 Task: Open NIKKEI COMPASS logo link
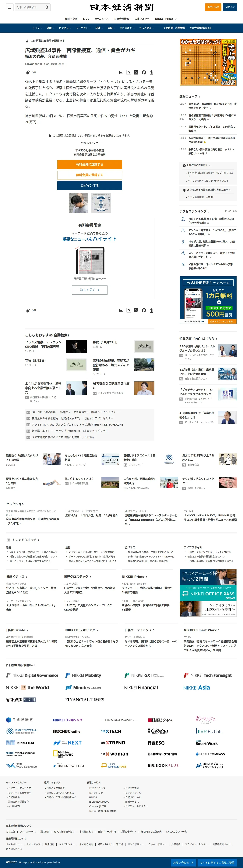click(x=210, y=754)
